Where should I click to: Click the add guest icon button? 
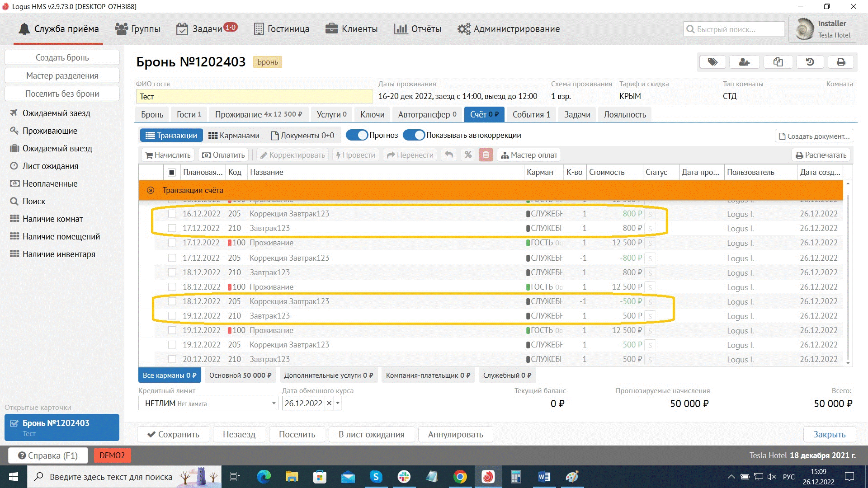pyautogui.click(x=744, y=62)
